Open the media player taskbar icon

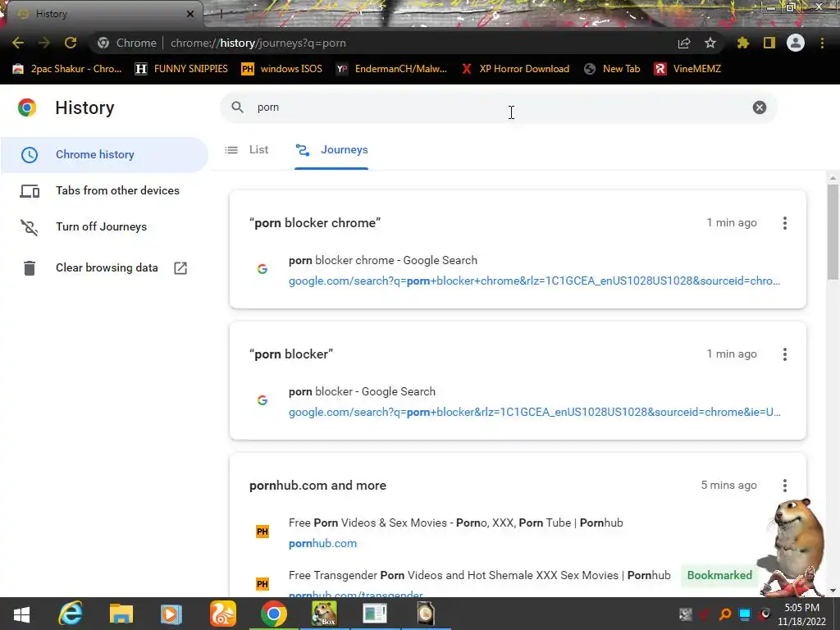click(x=171, y=614)
